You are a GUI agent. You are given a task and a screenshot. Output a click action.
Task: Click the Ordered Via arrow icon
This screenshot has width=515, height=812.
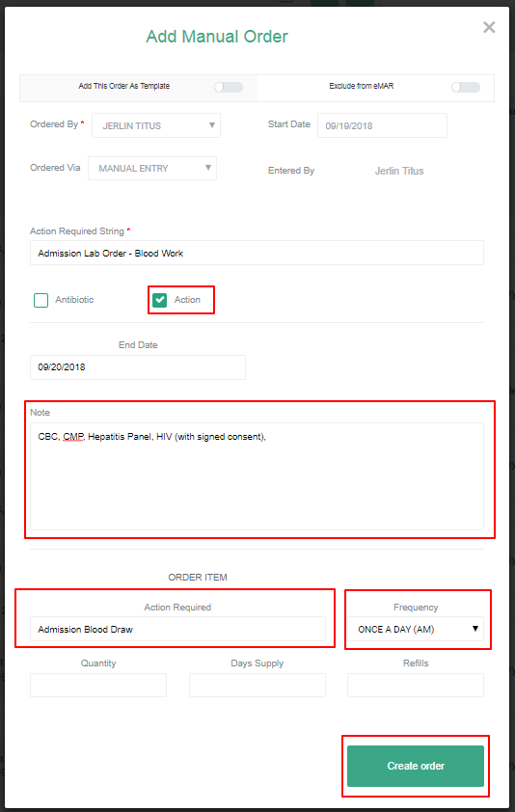pyautogui.click(x=207, y=168)
